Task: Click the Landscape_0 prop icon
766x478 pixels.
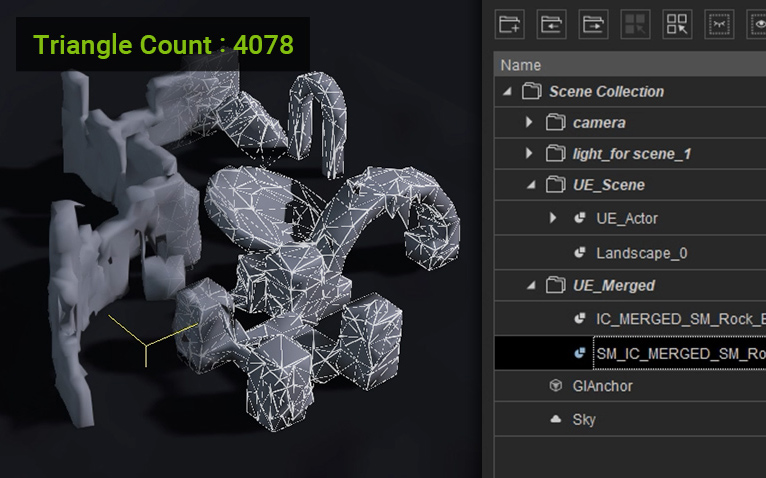Action: [579, 253]
